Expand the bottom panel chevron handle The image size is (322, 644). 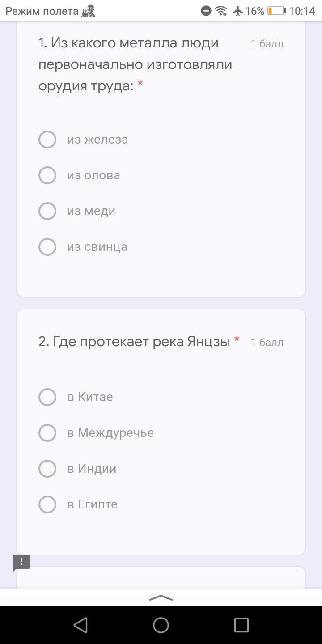(x=161, y=598)
